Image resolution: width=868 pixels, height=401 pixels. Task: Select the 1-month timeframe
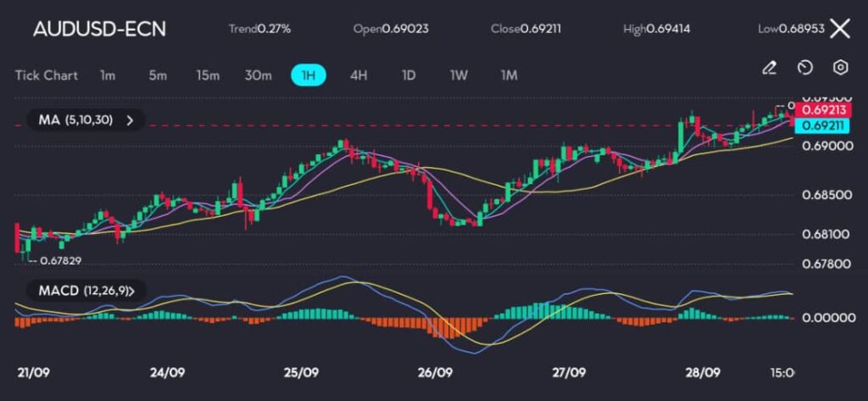point(509,75)
